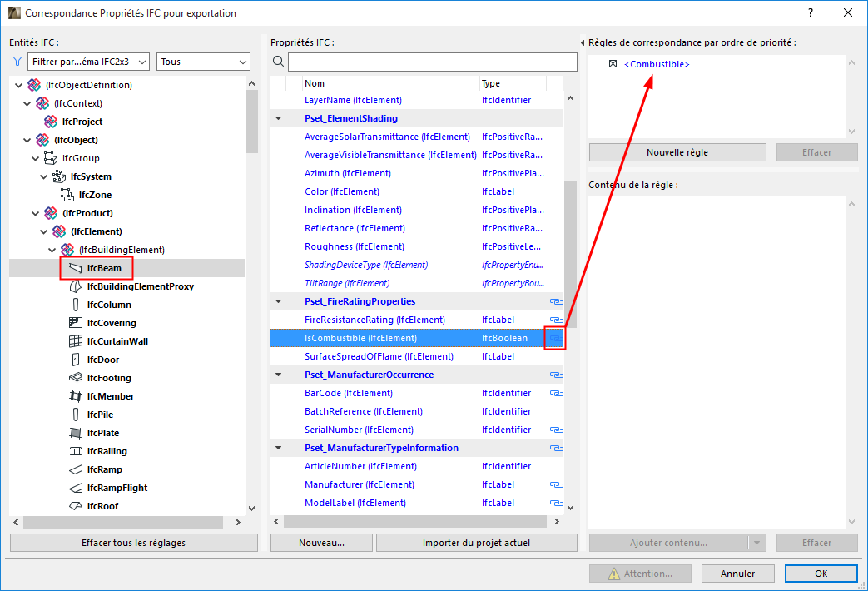Image resolution: width=868 pixels, height=591 pixels.
Task: Open the Filtrer par schéma IFC2x3 dropdown
Action: [x=88, y=62]
